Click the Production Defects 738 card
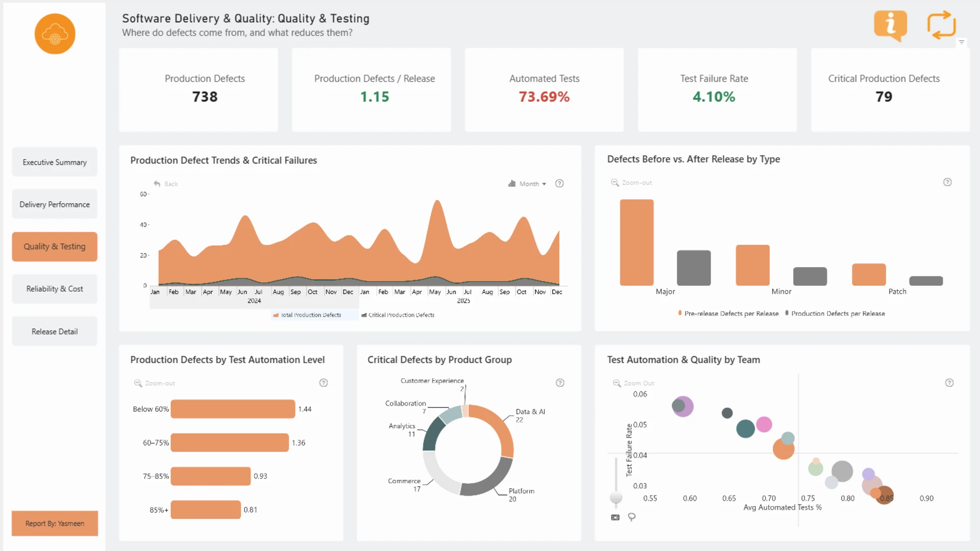This screenshot has width=980, height=551. click(x=199, y=90)
